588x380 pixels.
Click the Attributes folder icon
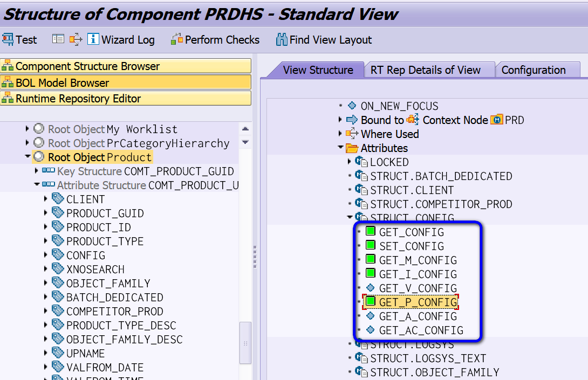[352, 148]
